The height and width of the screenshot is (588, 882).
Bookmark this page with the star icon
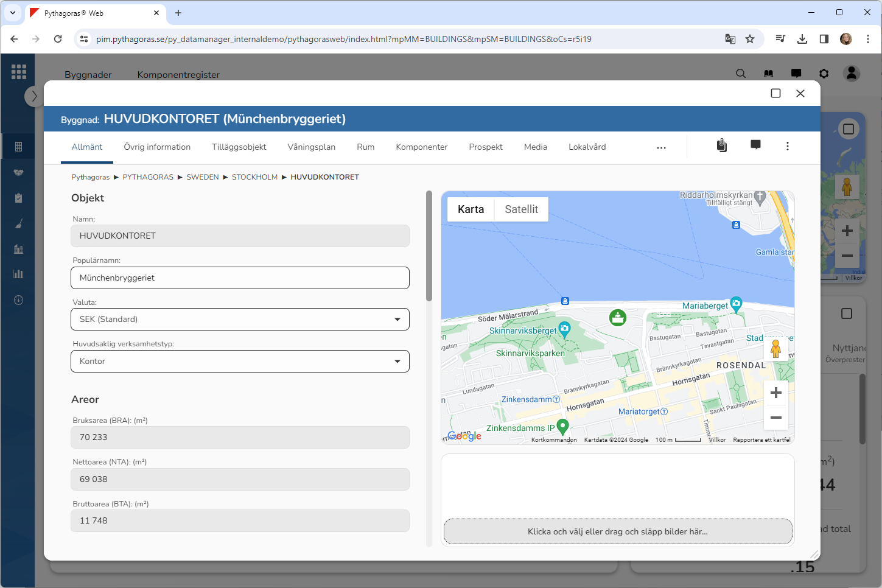click(750, 39)
